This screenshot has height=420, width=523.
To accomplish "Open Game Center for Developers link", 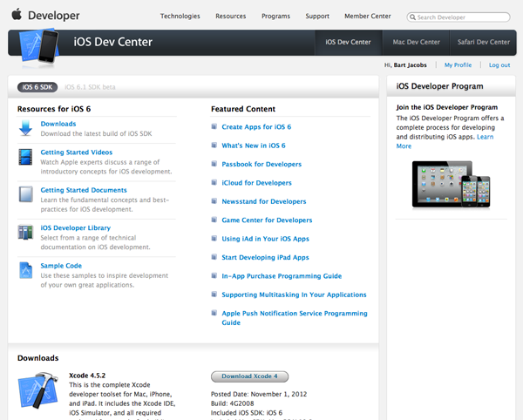I will point(267,220).
